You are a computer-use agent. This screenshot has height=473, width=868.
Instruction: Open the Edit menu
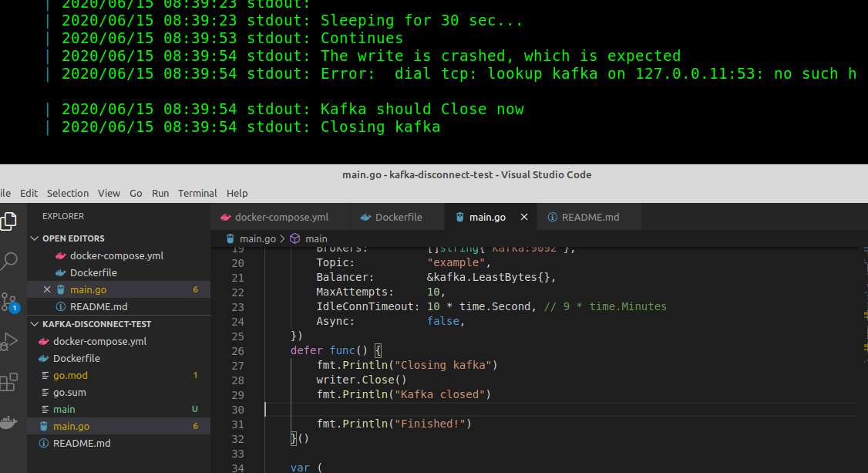click(x=29, y=194)
